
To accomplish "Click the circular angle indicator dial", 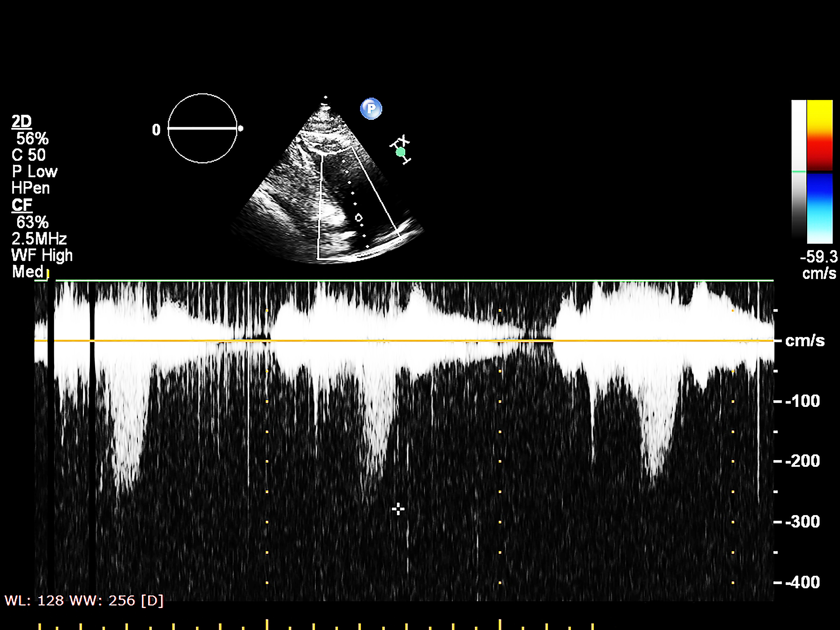I will 203,128.
